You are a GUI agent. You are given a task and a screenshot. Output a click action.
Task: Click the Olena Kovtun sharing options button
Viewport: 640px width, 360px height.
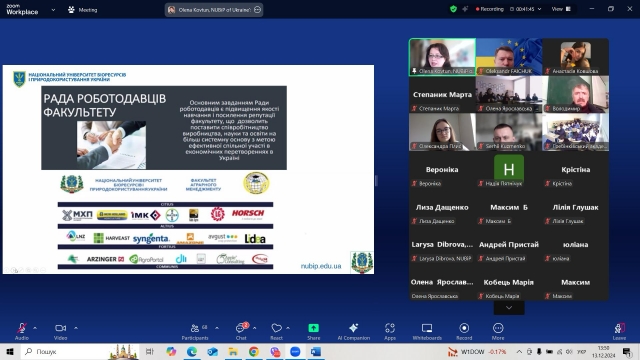pyautogui.click(x=258, y=10)
